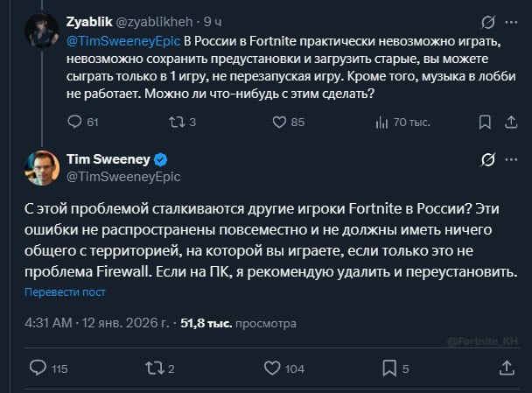Click Tim Sweeney's verified badge
Screen dimensions: 532x393
pos(161,159)
